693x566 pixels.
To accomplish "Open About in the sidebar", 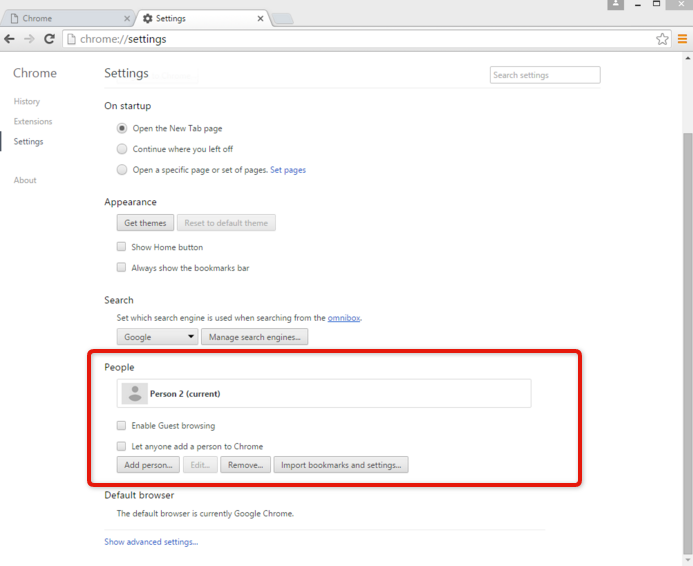I will tap(25, 180).
